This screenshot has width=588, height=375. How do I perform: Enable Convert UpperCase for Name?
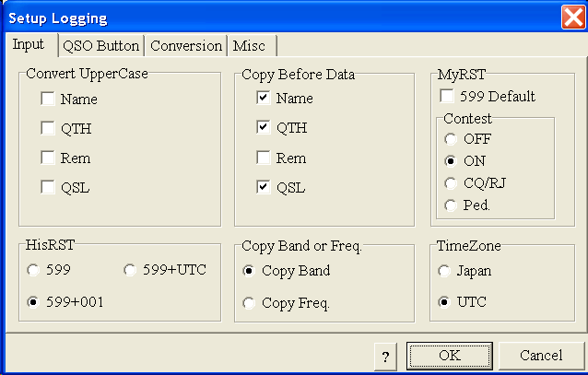click(x=47, y=99)
